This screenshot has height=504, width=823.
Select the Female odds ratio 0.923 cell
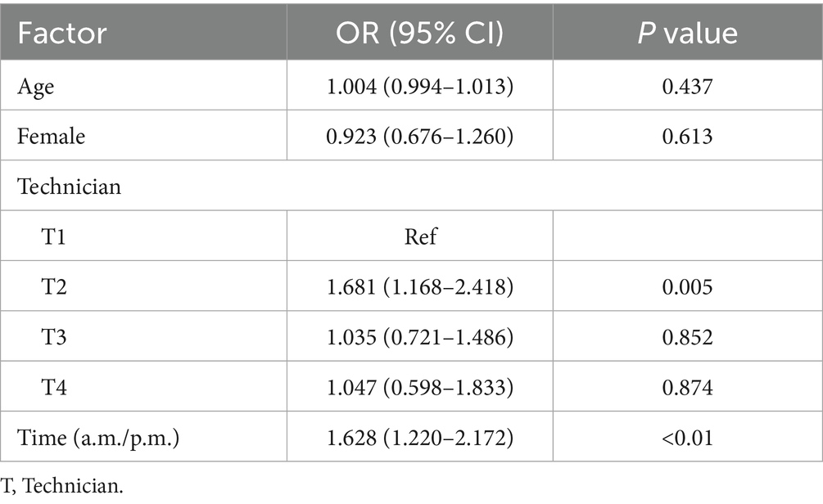click(x=419, y=136)
